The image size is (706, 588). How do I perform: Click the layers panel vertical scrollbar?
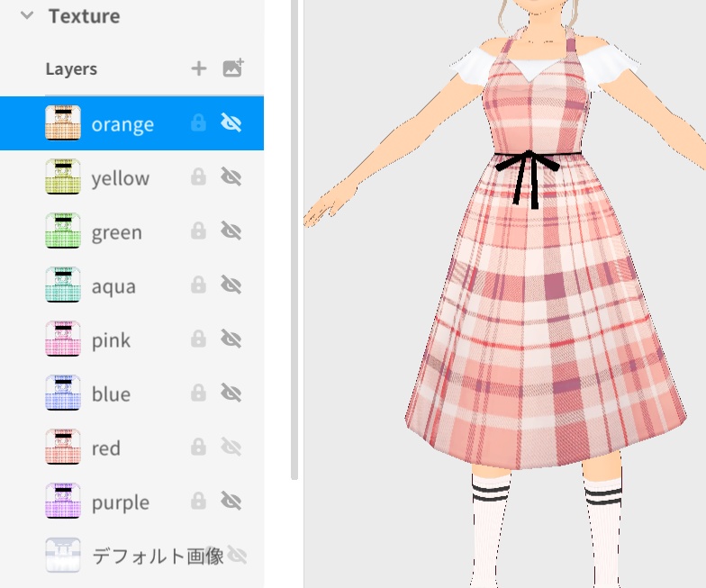(x=294, y=240)
